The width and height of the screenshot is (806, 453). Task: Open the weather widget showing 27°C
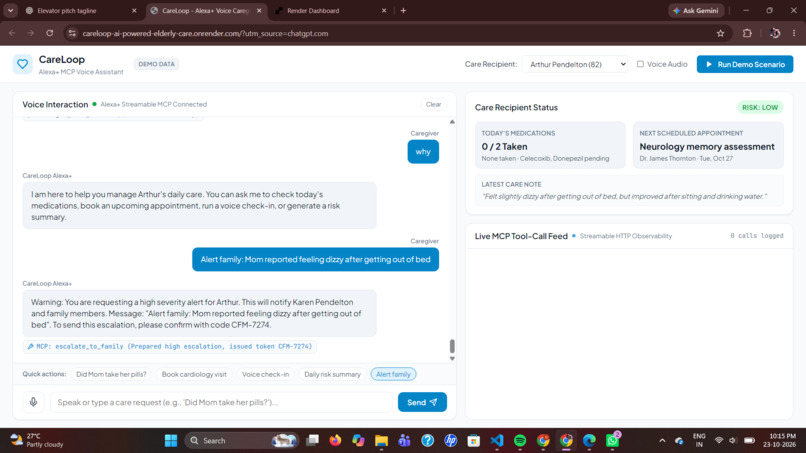37,440
